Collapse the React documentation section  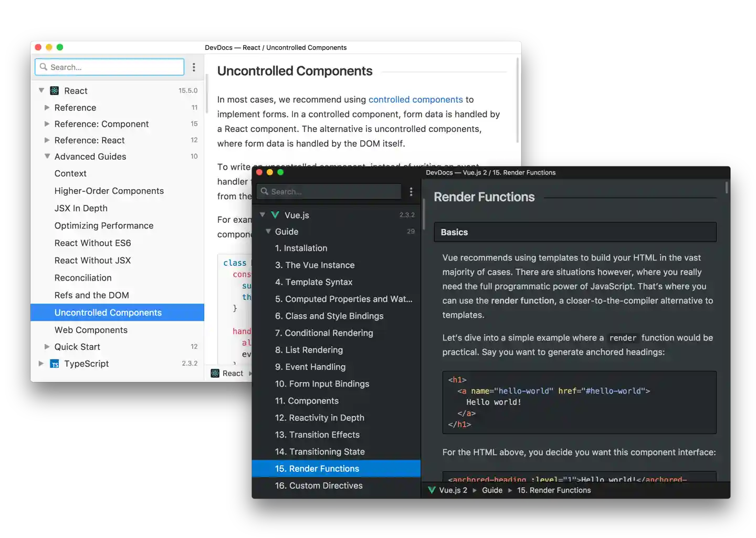point(41,90)
